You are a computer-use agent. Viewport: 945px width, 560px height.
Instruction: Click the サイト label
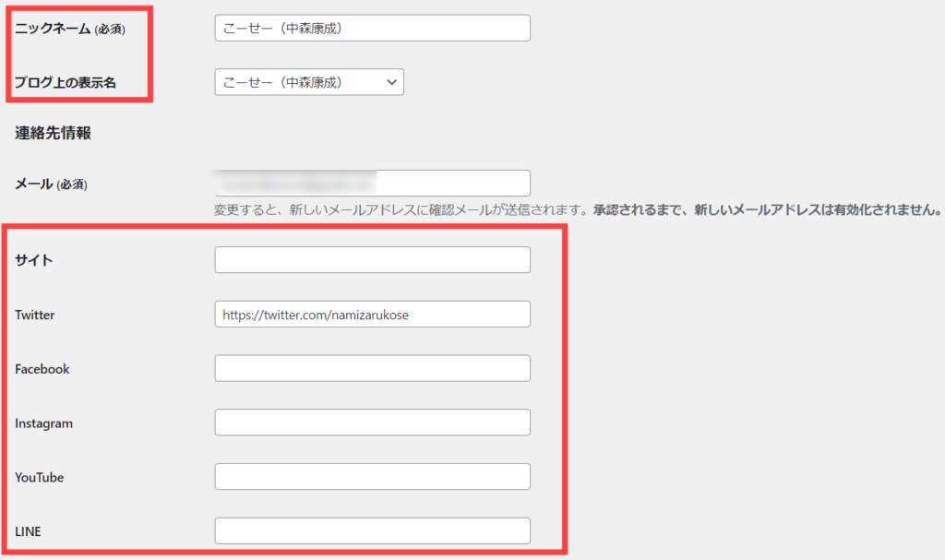(34, 260)
